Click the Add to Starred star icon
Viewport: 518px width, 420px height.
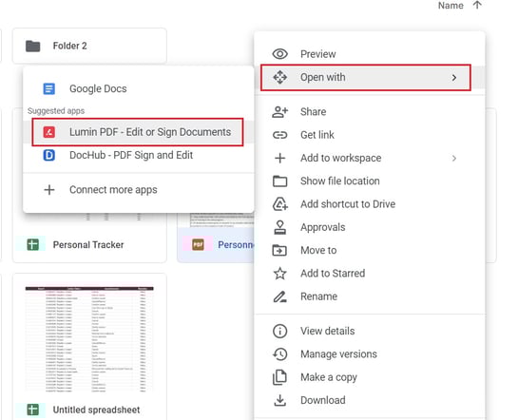279,274
